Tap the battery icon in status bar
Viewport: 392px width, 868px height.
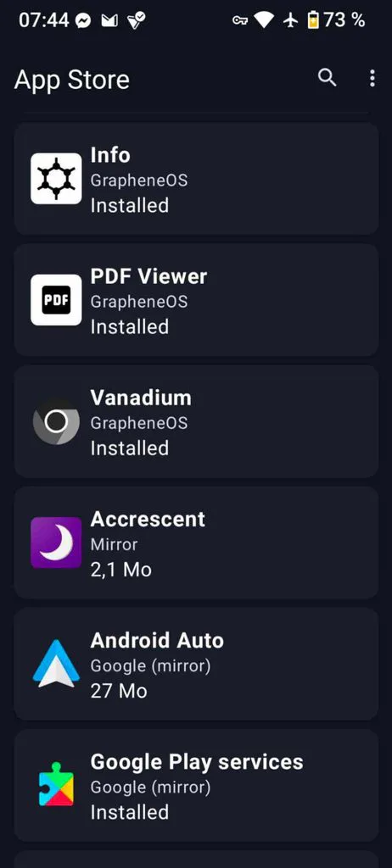pyautogui.click(x=313, y=20)
